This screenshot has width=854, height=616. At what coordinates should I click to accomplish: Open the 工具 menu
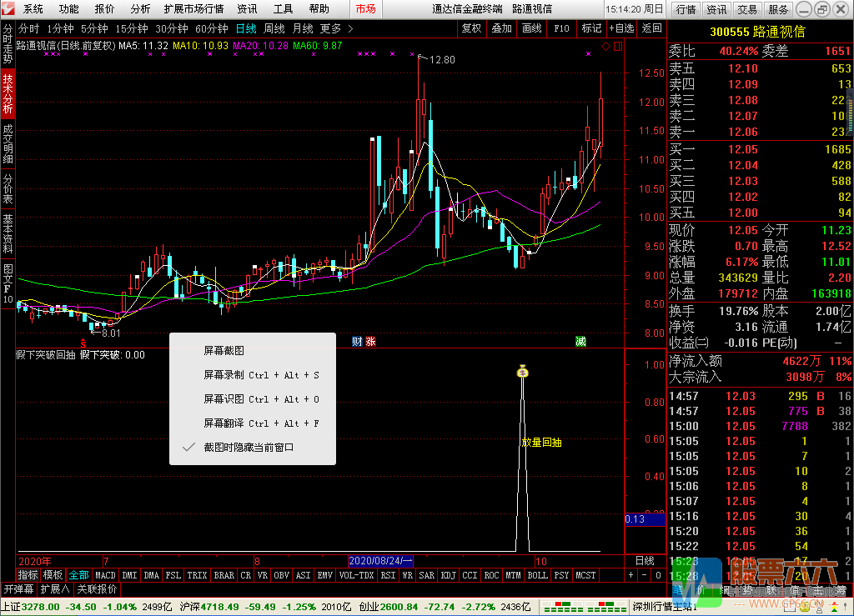click(x=283, y=9)
